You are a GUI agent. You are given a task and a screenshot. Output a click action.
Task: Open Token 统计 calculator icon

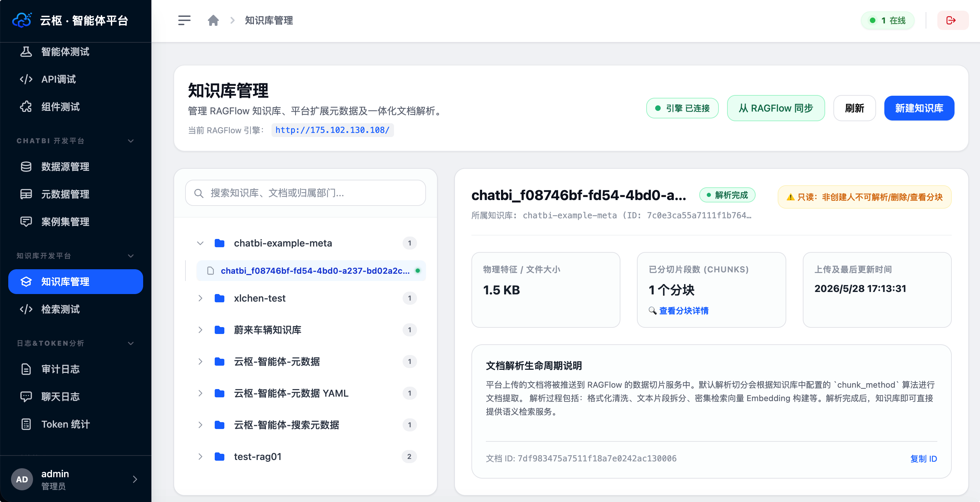(x=26, y=425)
